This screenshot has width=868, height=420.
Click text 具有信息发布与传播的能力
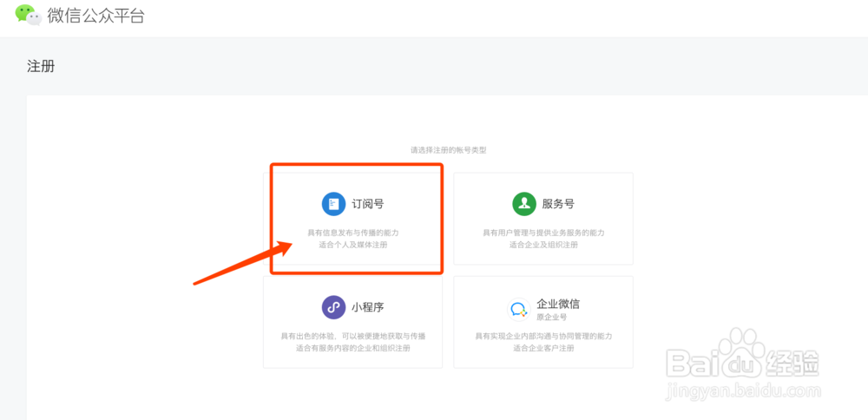[353, 233]
